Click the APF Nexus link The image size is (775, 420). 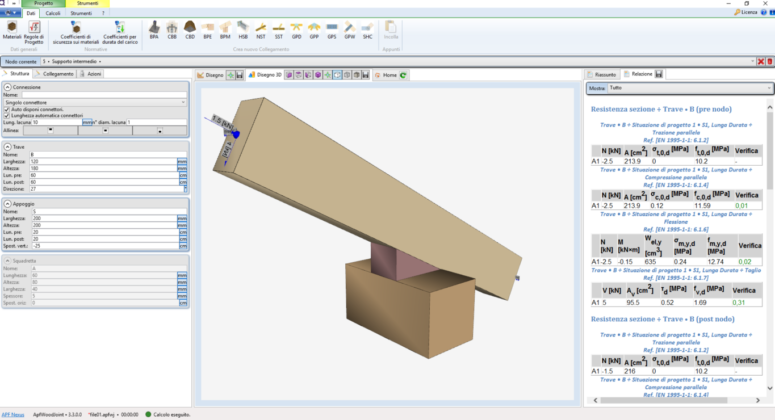click(12, 413)
